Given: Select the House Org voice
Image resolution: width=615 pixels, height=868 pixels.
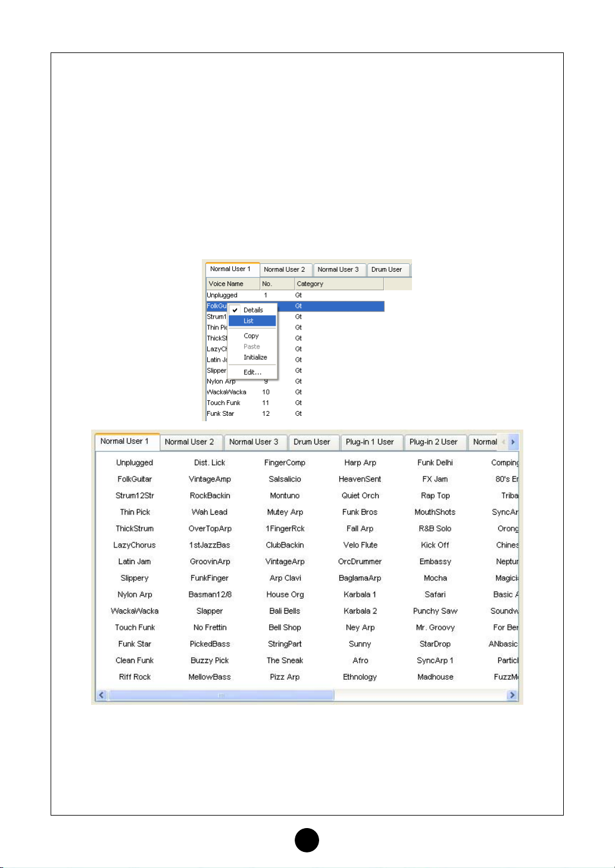Looking at the screenshot, I should [x=285, y=595].
